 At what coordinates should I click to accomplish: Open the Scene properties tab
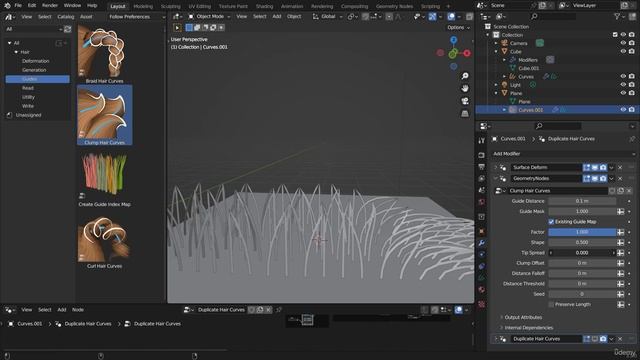click(x=482, y=190)
